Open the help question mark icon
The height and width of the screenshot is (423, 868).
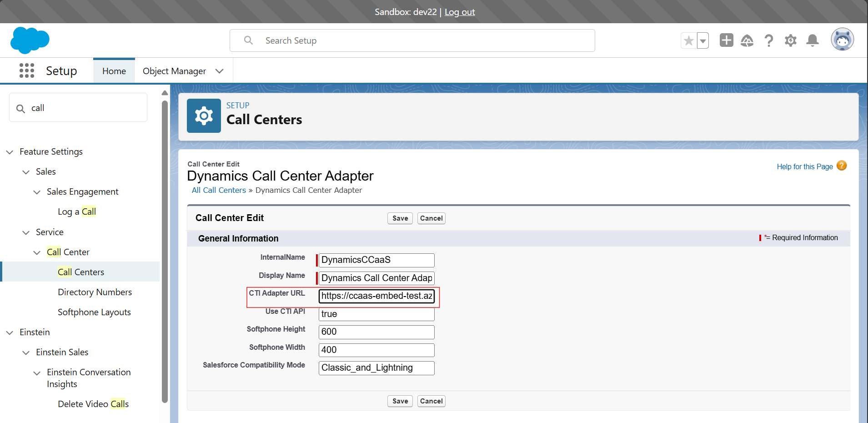pyautogui.click(x=769, y=40)
